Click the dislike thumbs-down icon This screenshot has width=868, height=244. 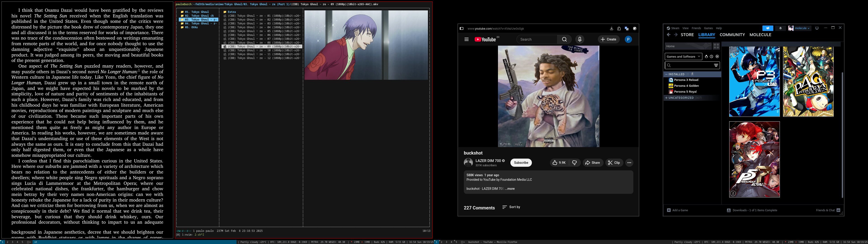pyautogui.click(x=575, y=163)
